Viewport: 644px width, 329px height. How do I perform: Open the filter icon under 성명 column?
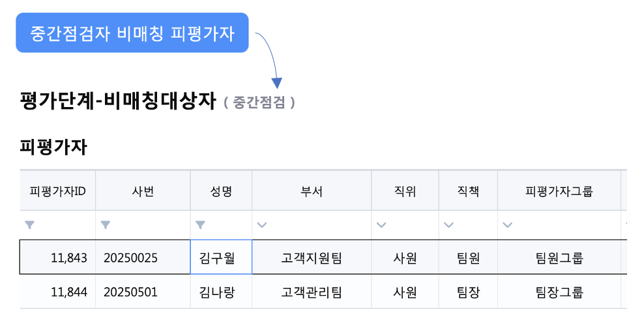[201, 225]
